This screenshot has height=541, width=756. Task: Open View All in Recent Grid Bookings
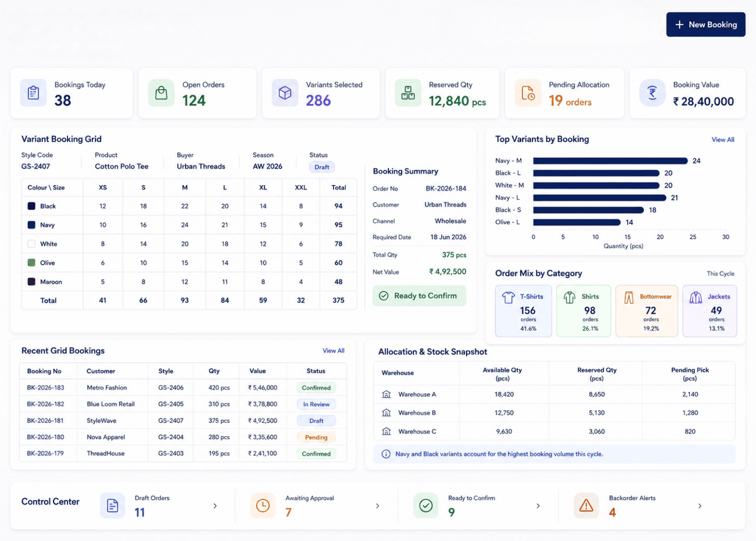333,351
